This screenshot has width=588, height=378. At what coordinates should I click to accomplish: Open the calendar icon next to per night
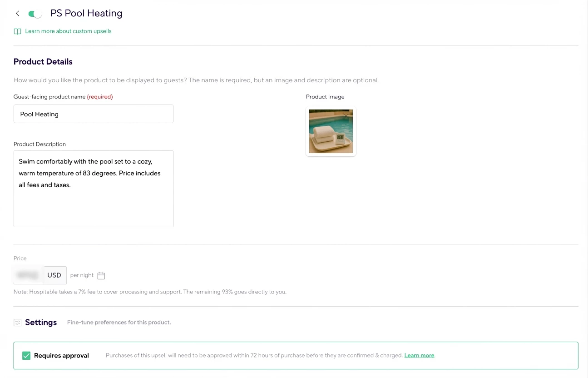coord(101,275)
